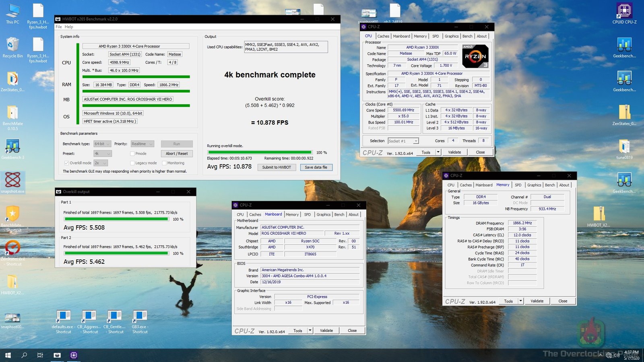Viewport: 644px width, 362px height.
Task: Open the Help menu in HWBOT benchmark
Action: tap(69, 27)
